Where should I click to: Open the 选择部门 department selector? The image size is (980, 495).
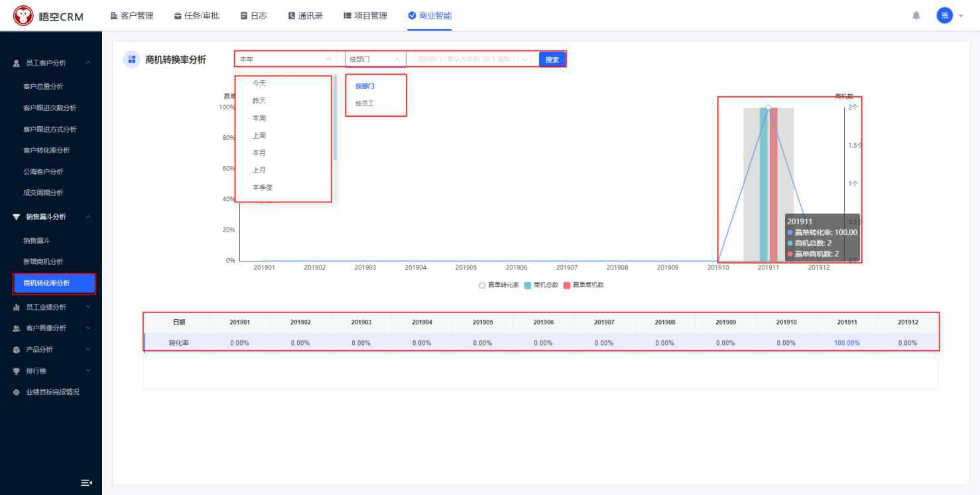click(x=473, y=59)
